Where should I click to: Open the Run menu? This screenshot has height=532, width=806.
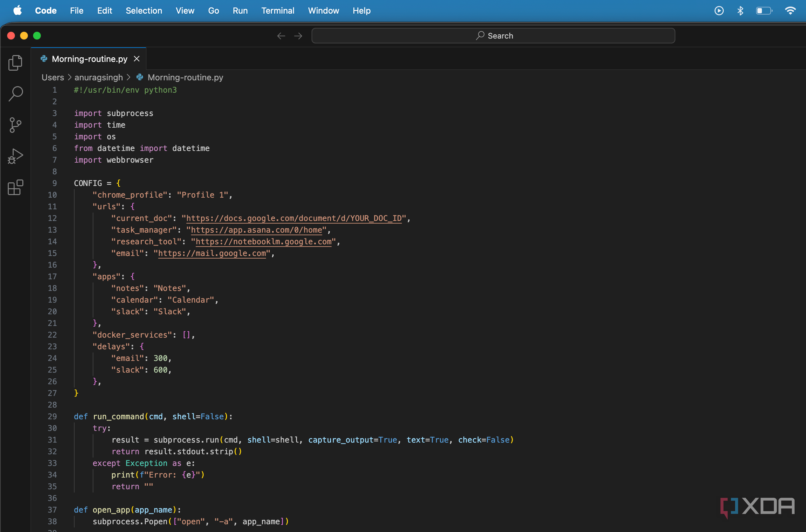pos(240,11)
